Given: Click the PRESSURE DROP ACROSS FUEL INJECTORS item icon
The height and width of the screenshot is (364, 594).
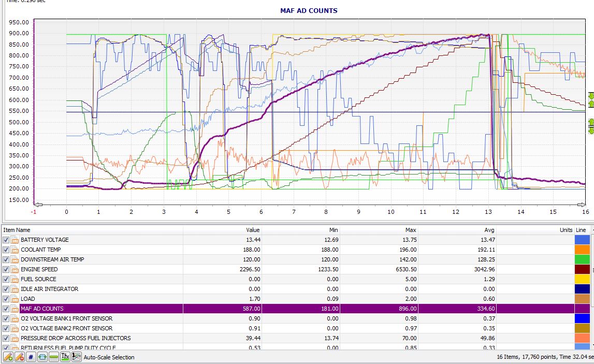Looking at the screenshot, I should (x=15, y=338).
